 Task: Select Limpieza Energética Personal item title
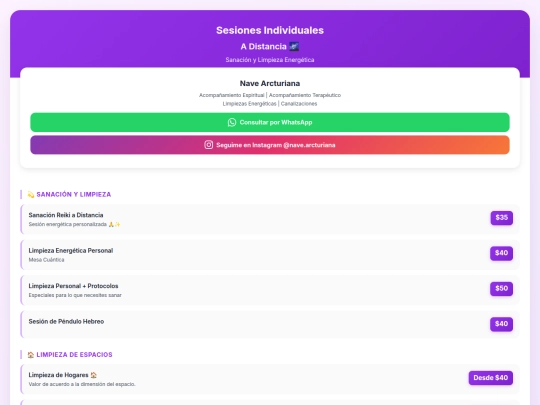[71, 251]
